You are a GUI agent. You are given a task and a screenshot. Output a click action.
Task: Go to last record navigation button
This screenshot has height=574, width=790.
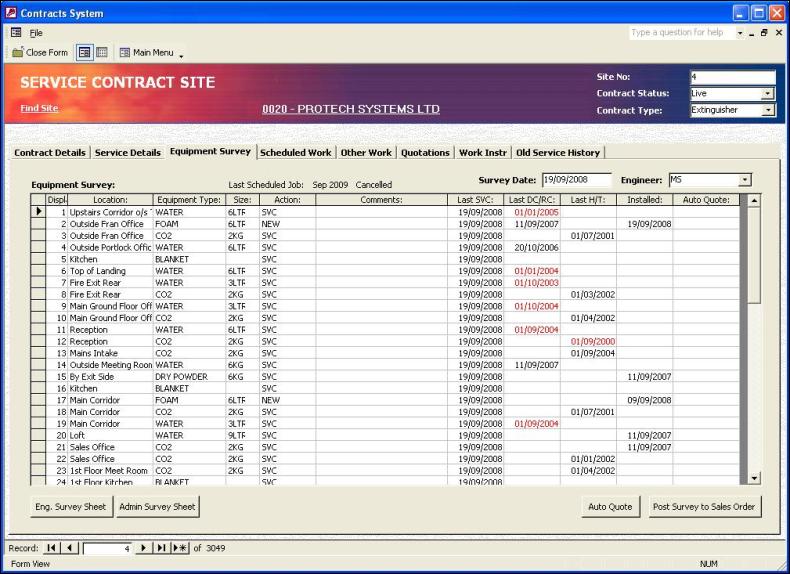pyautogui.click(x=160, y=548)
